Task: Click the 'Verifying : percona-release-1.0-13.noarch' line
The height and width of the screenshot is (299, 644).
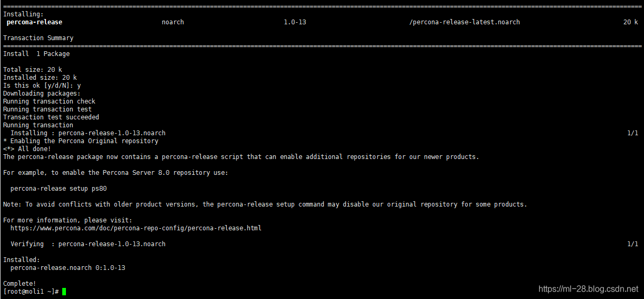Action: point(88,244)
